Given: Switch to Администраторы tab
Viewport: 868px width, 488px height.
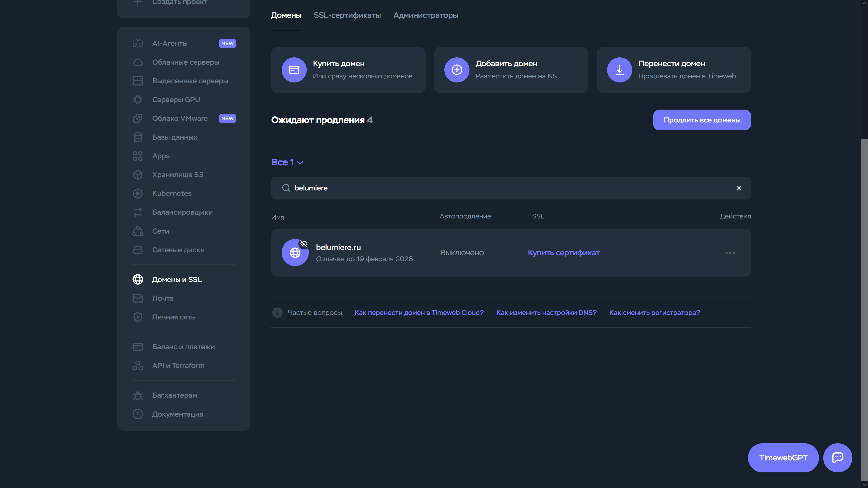Looking at the screenshot, I should pos(426,15).
